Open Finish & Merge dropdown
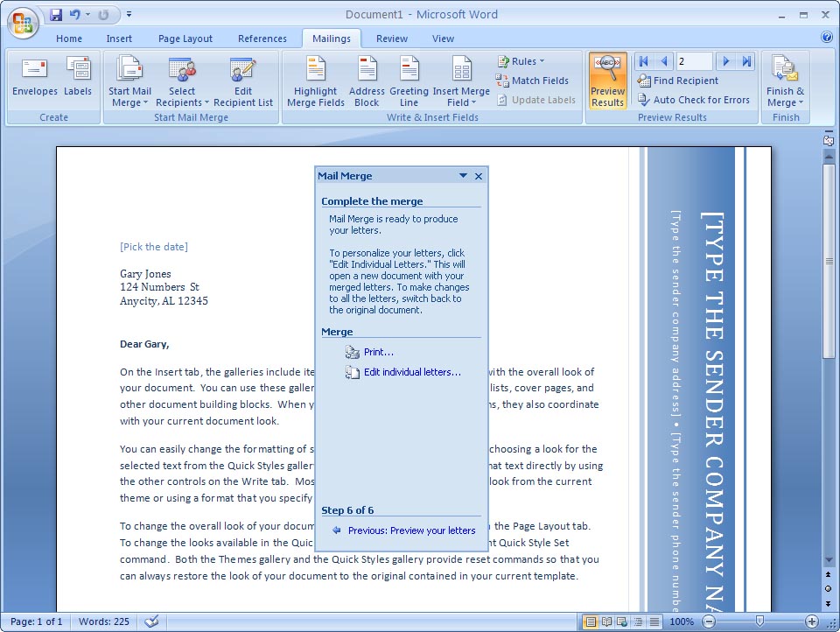 (x=786, y=82)
